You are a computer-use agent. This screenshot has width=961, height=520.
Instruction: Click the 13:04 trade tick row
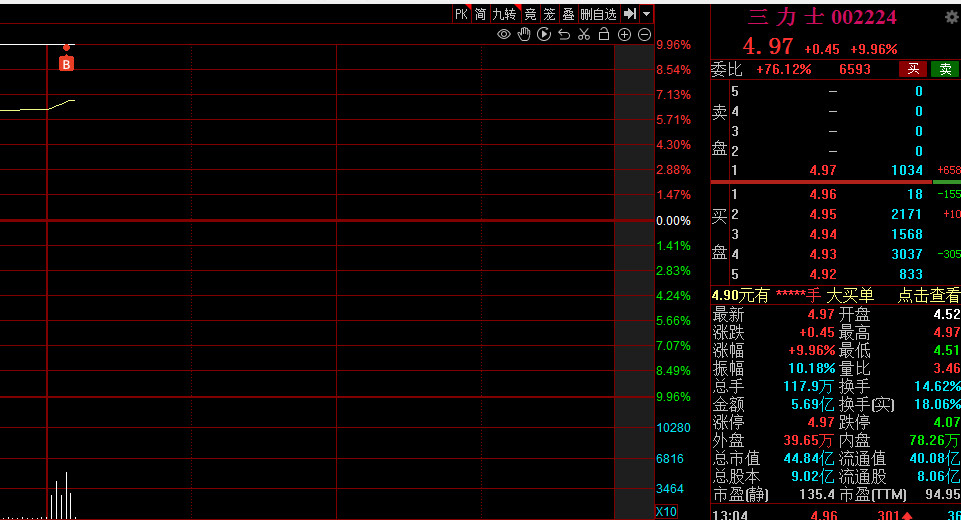[x=835, y=514]
